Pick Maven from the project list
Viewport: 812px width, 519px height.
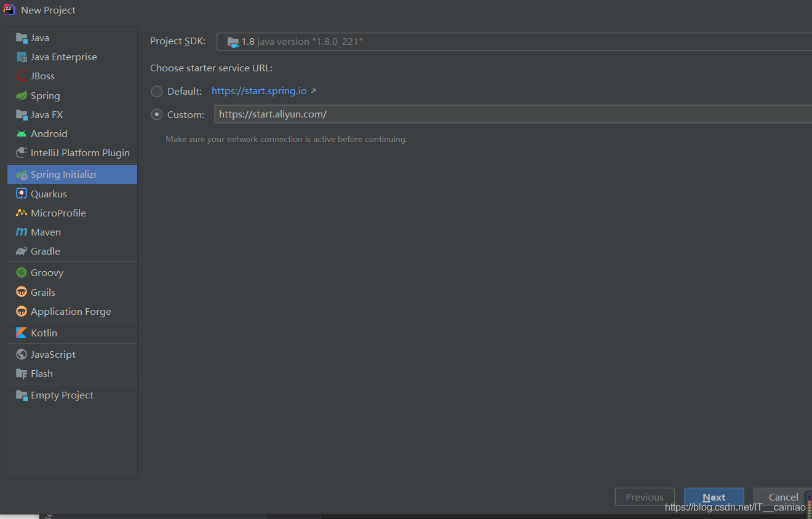point(72,232)
